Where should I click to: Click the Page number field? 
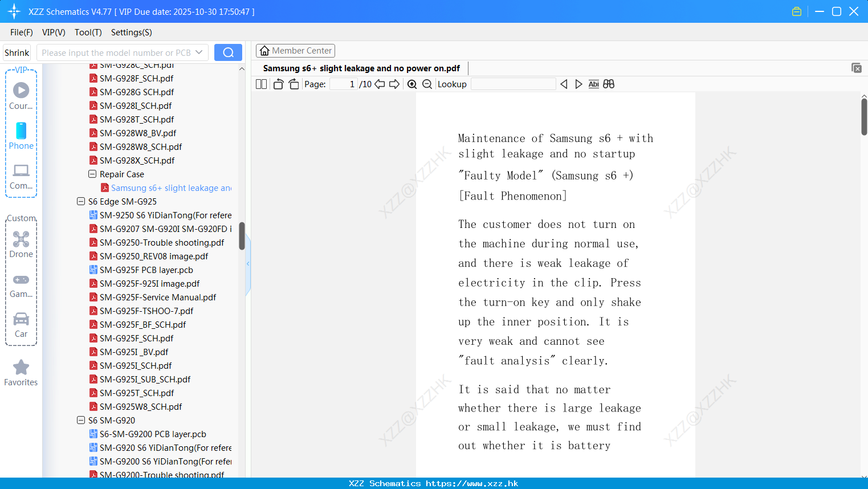(x=344, y=84)
